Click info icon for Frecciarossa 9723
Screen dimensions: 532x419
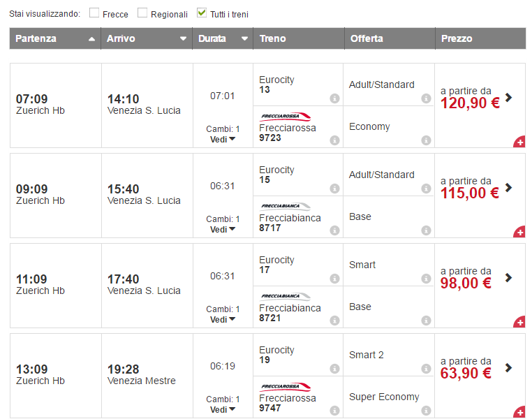(334, 140)
